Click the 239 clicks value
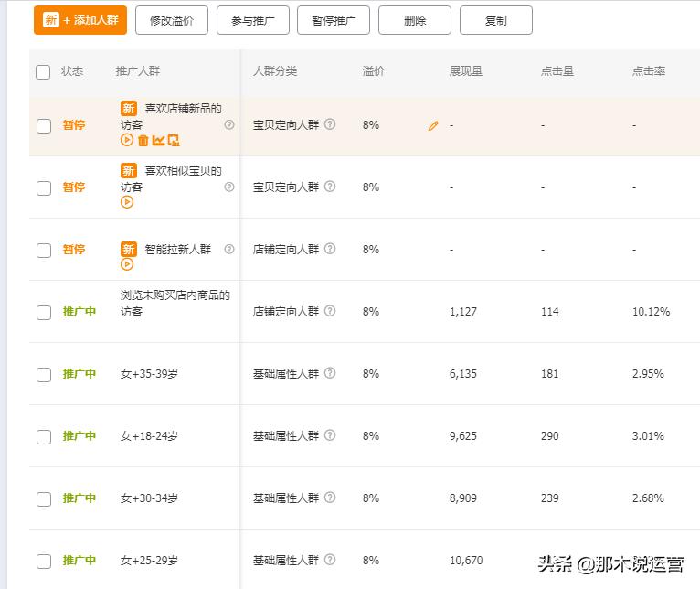The height and width of the screenshot is (589, 700). pyautogui.click(x=549, y=498)
